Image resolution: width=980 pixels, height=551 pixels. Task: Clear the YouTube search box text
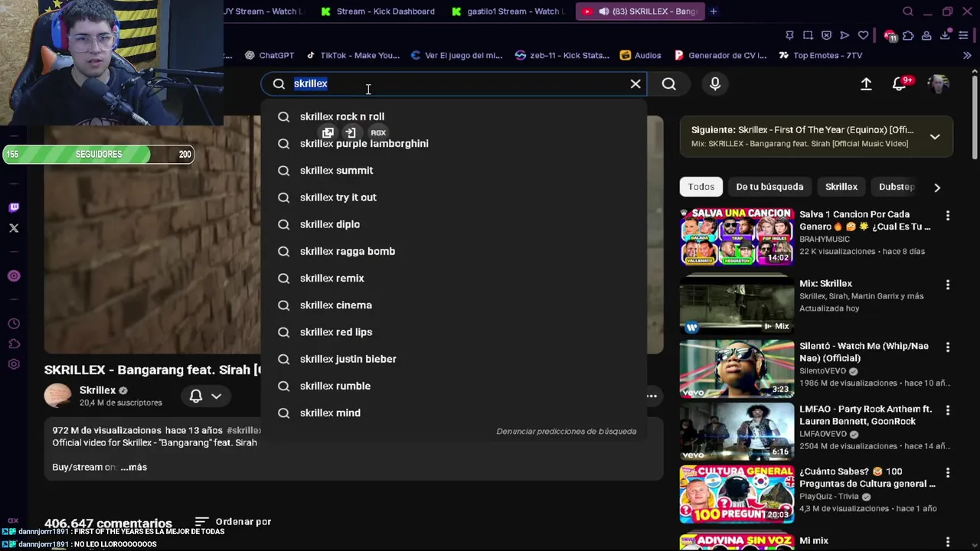pos(635,83)
